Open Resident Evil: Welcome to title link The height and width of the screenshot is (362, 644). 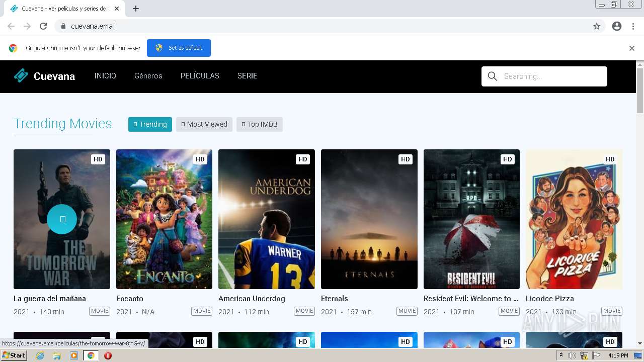pos(471,299)
